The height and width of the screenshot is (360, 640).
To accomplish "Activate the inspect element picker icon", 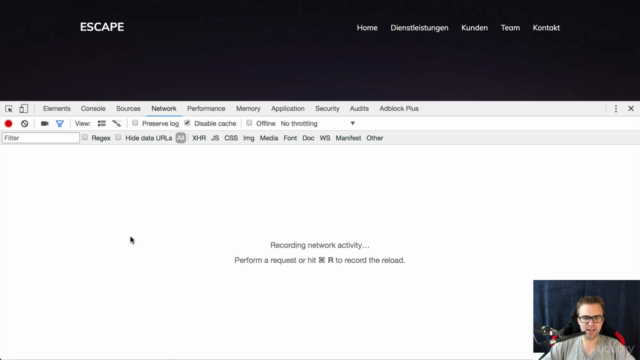I will tap(9, 109).
